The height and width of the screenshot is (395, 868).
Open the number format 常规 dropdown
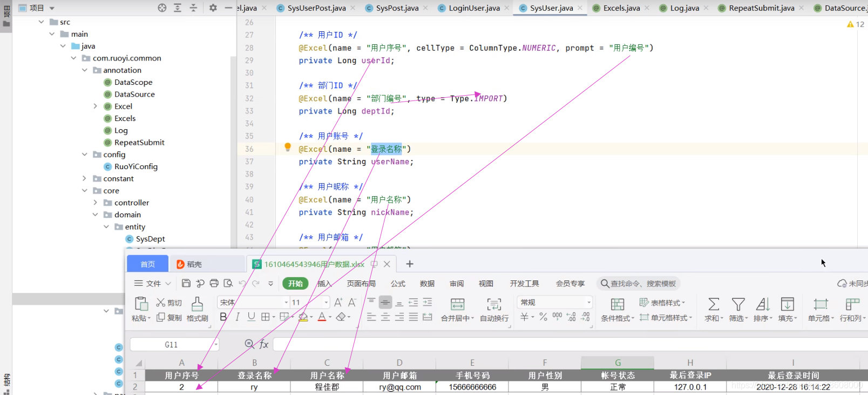589,303
